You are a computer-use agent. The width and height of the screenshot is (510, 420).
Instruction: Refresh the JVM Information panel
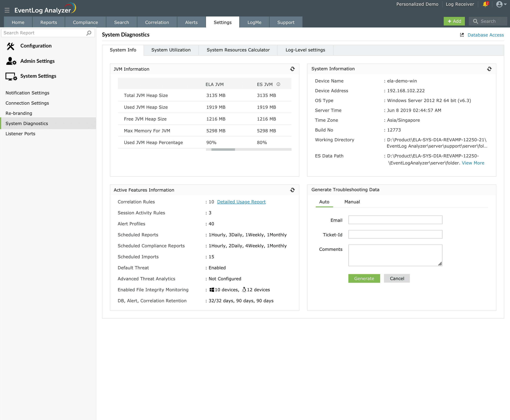point(292,69)
